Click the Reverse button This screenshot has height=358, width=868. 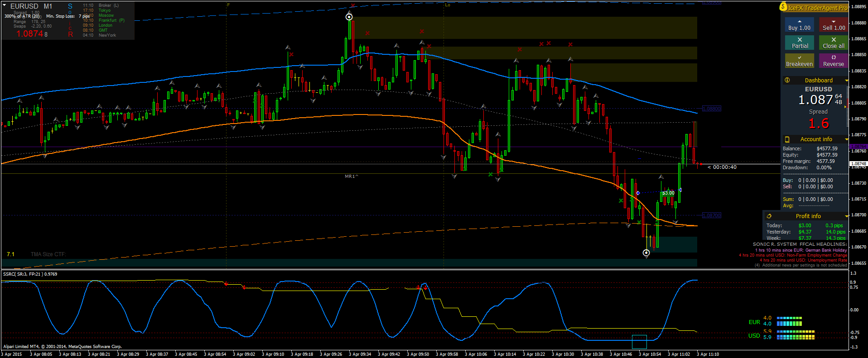[x=833, y=61]
